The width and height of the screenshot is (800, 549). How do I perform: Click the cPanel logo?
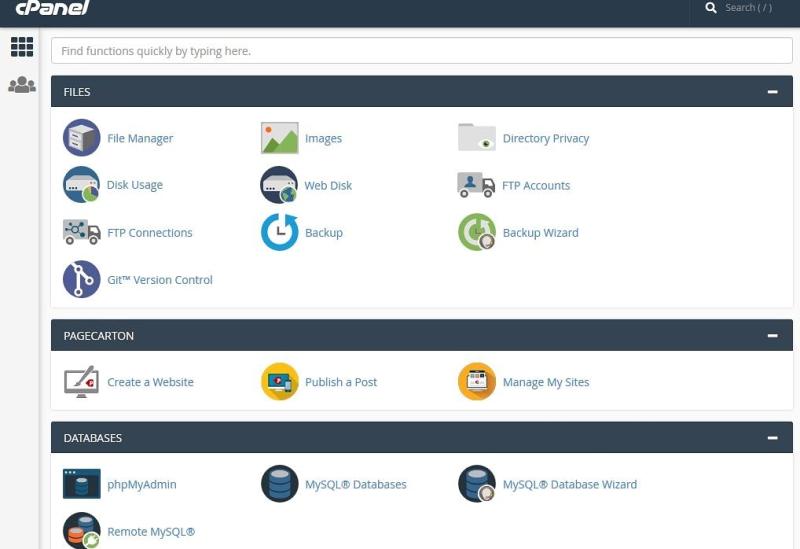(53, 8)
